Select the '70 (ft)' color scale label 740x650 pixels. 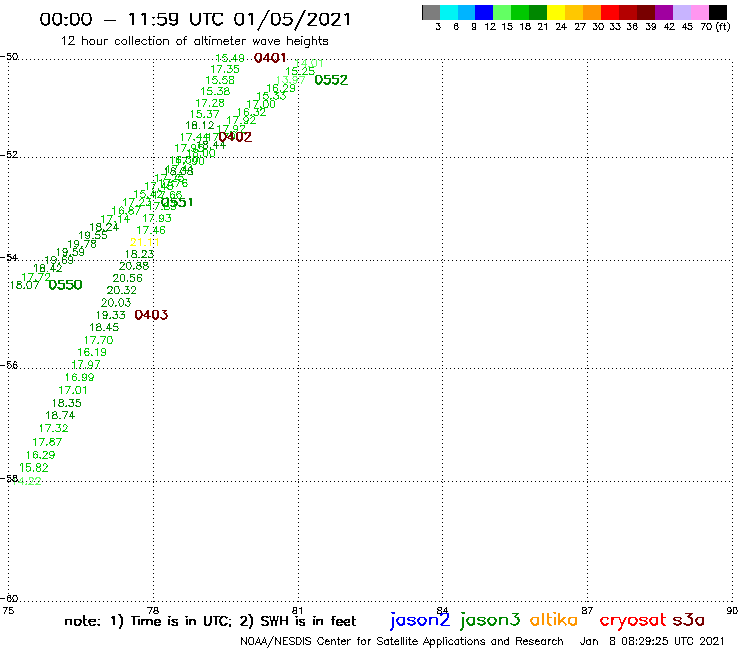coord(715,27)
